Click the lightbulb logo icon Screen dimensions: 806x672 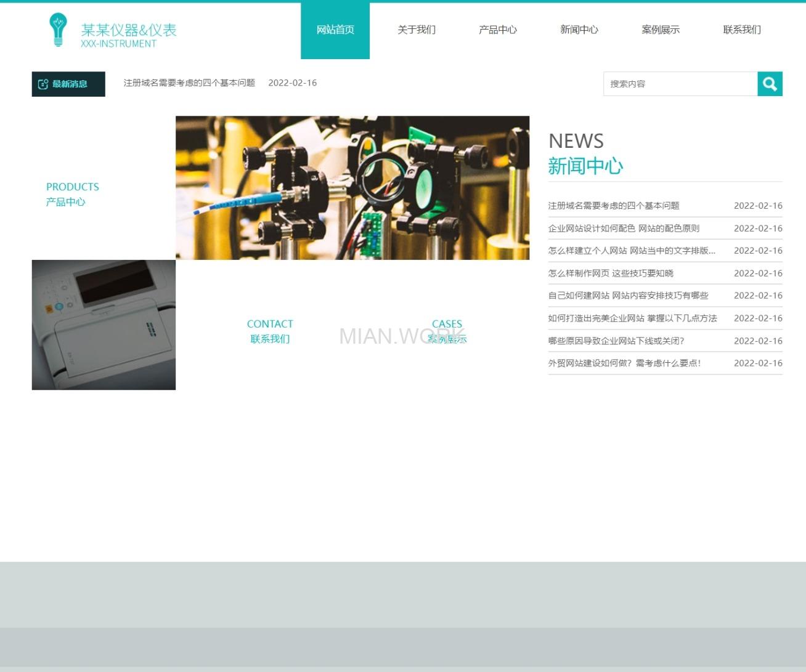(58, 30)
